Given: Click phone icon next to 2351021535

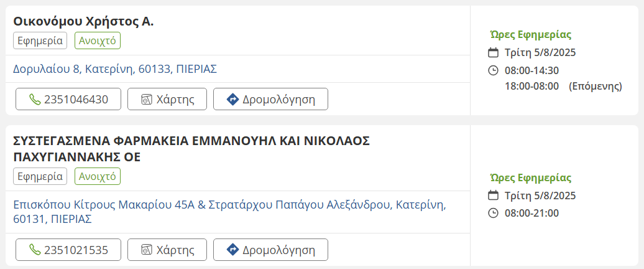Looking at the screenshot, I should [35, 250].
